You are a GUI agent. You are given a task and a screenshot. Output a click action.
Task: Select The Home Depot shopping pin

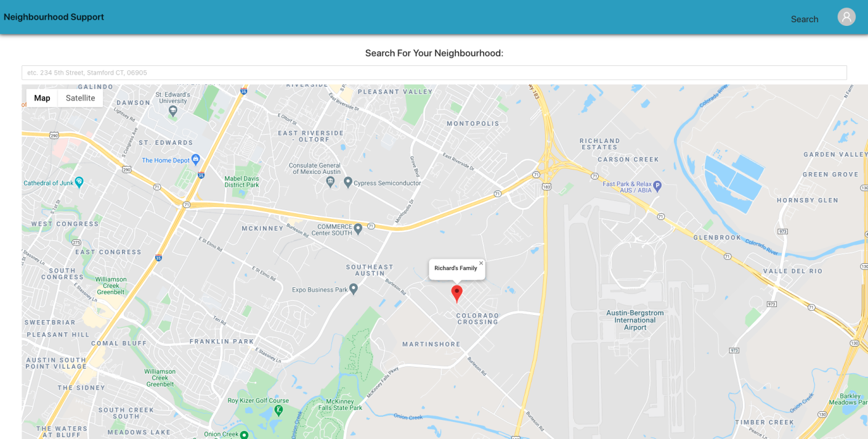coord(196,159)
